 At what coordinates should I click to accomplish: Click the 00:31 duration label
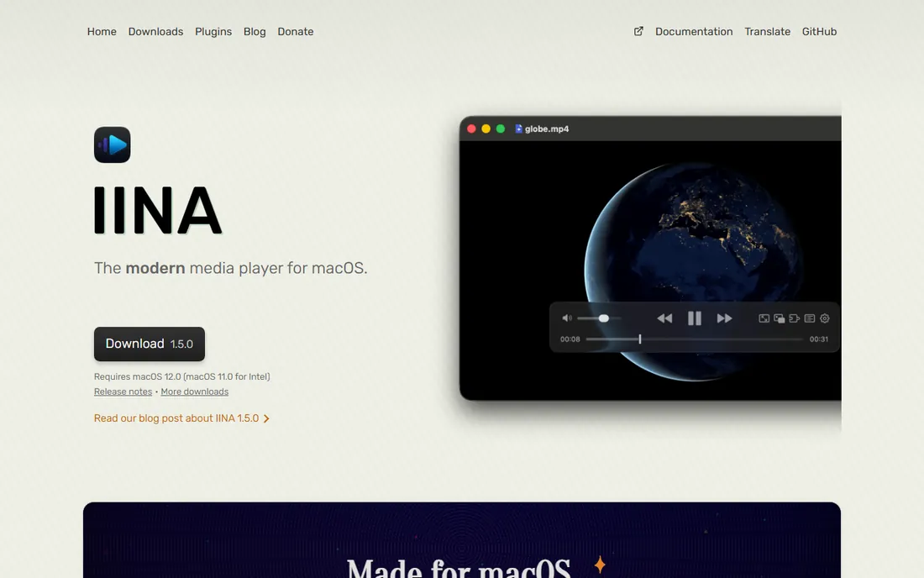[818, 339]
